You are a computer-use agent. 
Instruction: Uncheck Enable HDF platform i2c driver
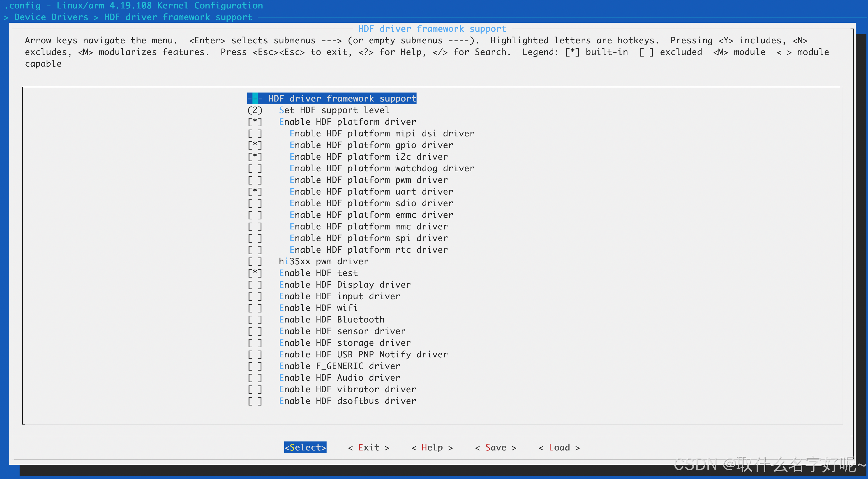point(255,157)
